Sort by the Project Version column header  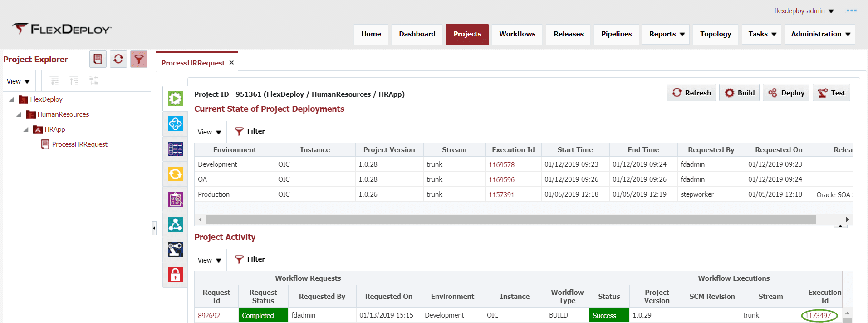[389, 150]
